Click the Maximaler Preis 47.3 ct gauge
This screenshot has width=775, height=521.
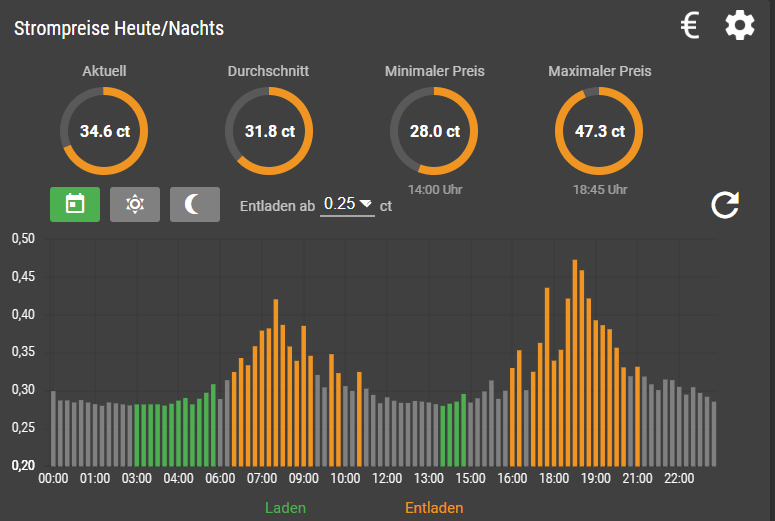[599, 131]
